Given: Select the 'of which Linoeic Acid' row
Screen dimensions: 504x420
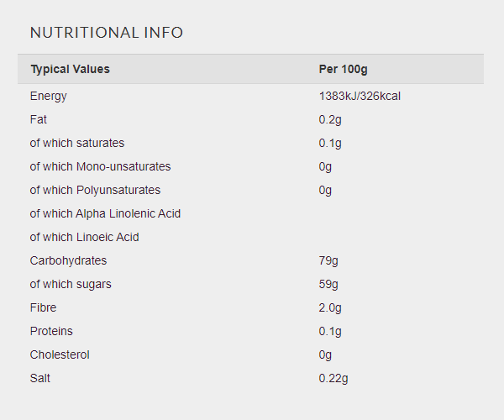Looking at the screenshot, I should coord(250,237).
